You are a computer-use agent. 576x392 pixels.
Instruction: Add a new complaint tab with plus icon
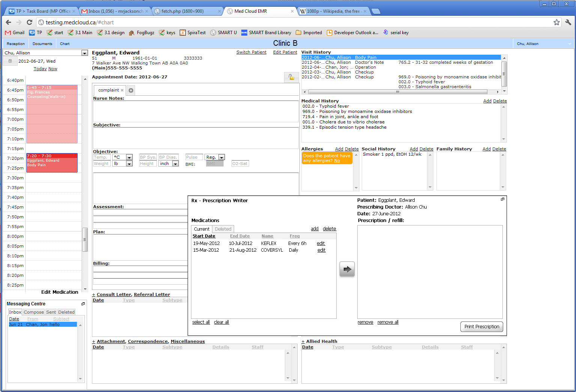[x=131, y=90]
